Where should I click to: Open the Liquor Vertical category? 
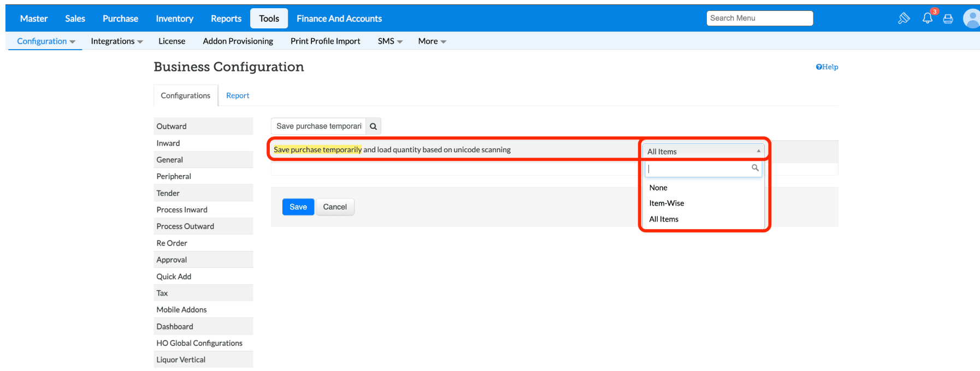click(x=181, y=360)
